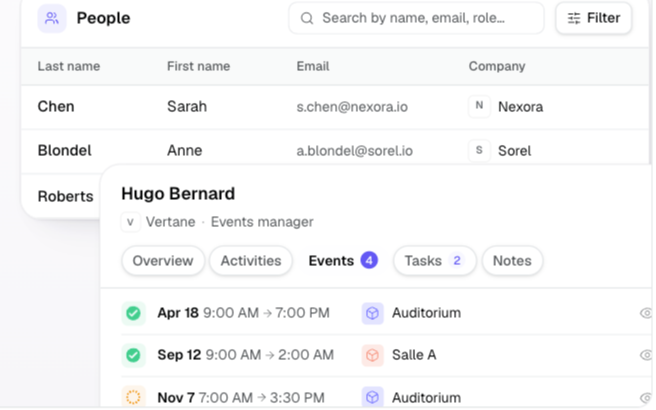Image resolution: width=656 pixels, height=410 pixels.
Task: Switch to the Tasks tab
Action: point(434,261)
